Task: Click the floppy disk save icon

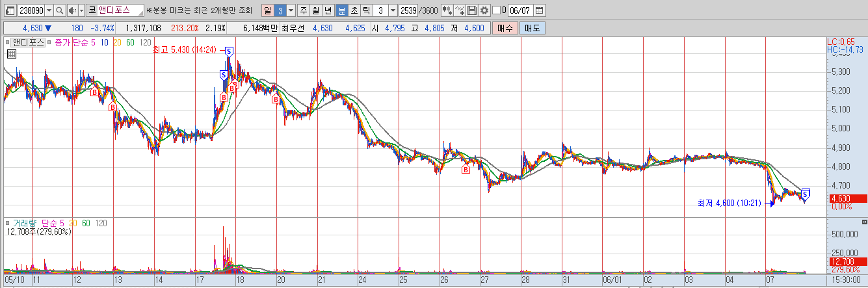Action: 472,10
